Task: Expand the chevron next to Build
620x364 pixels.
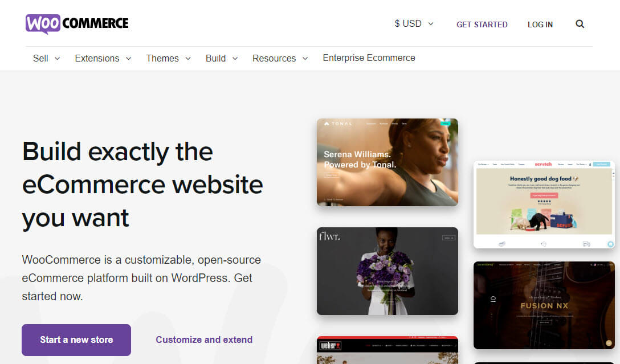Action: tap(235, 59)
